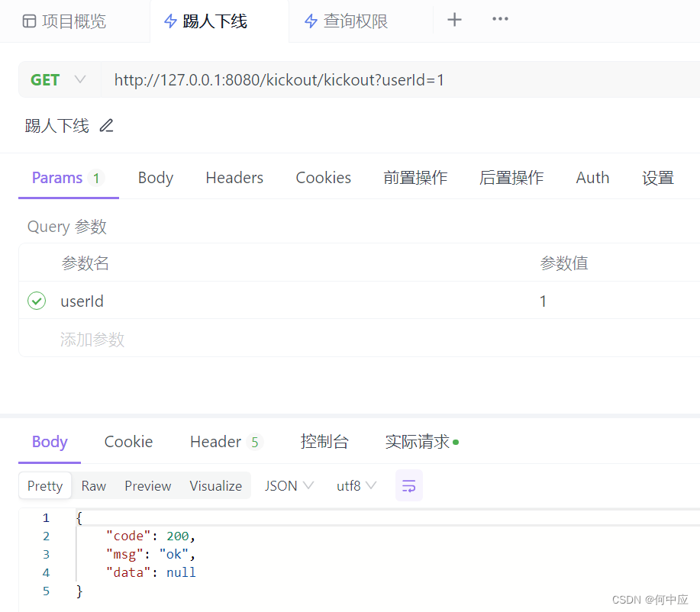Click the pencil edit icon beside 踢人下线

click(106, 125)
